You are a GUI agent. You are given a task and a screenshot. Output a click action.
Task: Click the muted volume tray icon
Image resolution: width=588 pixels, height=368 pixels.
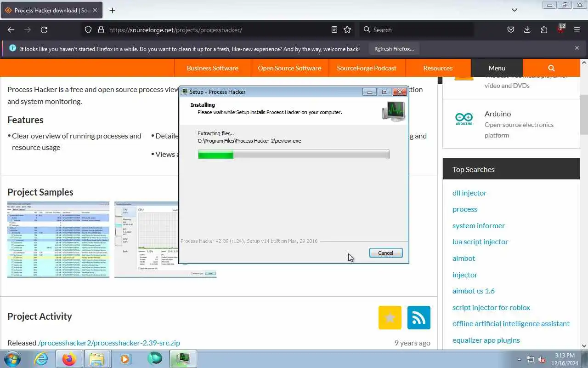coord(542,359)
